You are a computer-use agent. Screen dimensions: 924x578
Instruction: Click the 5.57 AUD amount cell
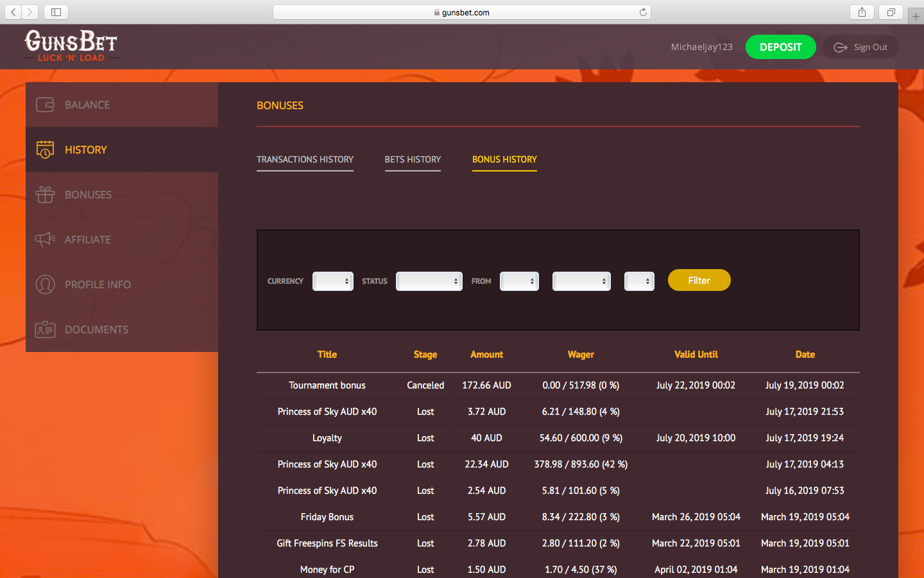click(x=487, y=517)
